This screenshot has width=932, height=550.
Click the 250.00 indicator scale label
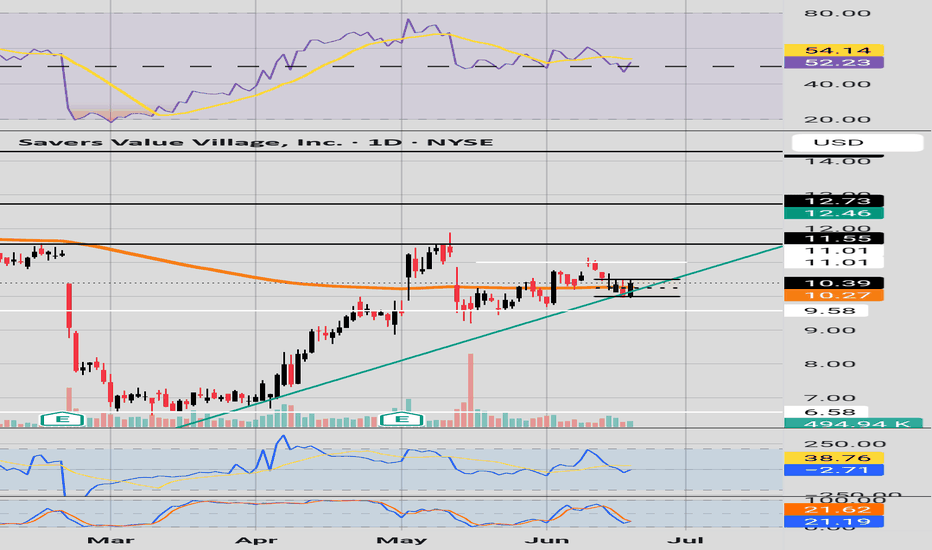point(845,444)
